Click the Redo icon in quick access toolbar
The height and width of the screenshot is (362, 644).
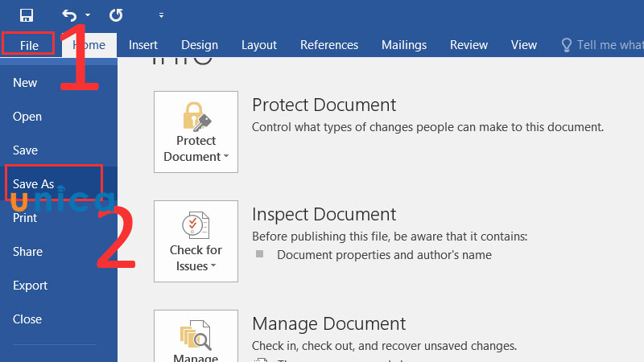click(x=116, y=14)
